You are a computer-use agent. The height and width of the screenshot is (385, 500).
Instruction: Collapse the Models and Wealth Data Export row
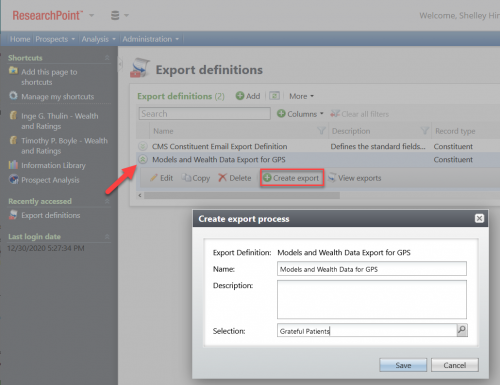coord(143,160)
